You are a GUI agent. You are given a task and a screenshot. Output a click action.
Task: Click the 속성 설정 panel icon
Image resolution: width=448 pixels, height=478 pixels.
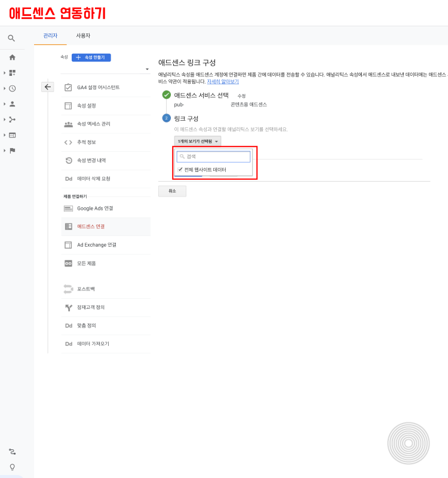(68, 106)
